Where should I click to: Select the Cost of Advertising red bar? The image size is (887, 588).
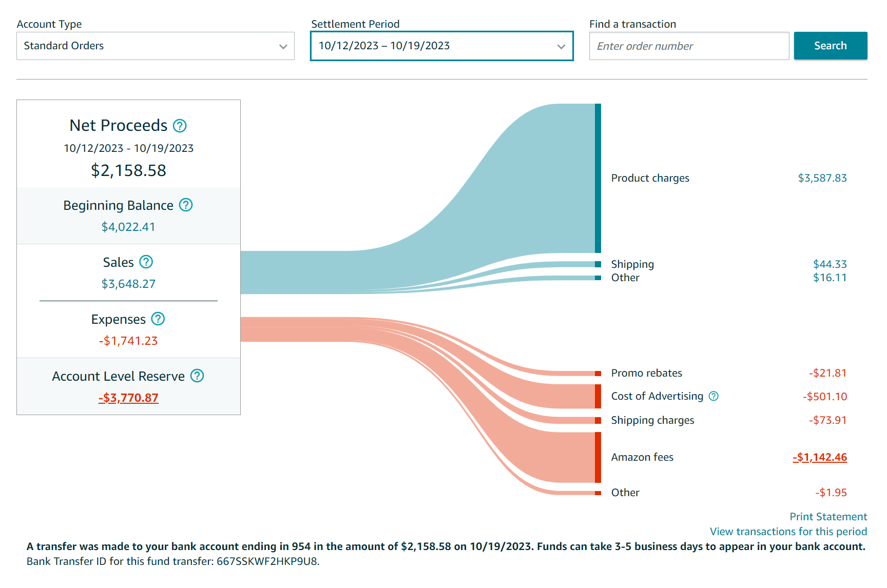point(597,396)
